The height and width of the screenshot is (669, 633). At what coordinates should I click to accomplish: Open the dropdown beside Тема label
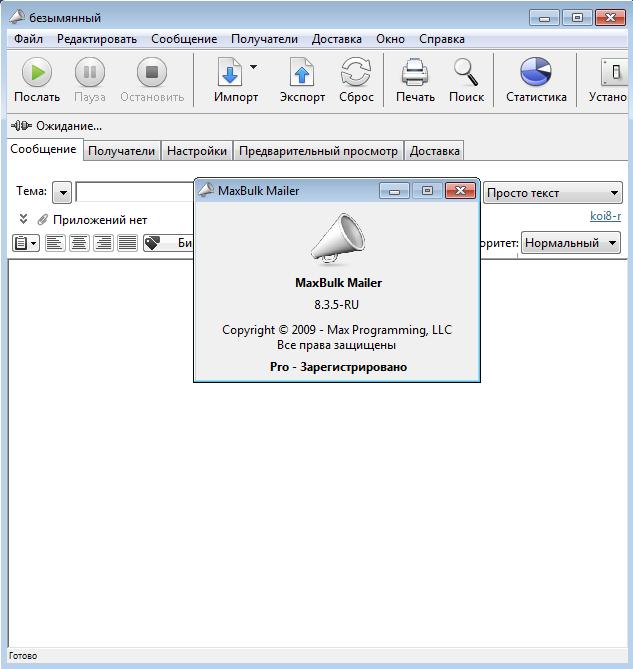tap(62, 192)
